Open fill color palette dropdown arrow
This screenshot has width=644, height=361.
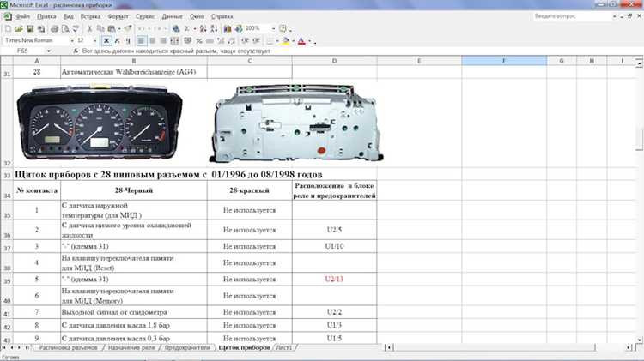click(294, 41)
